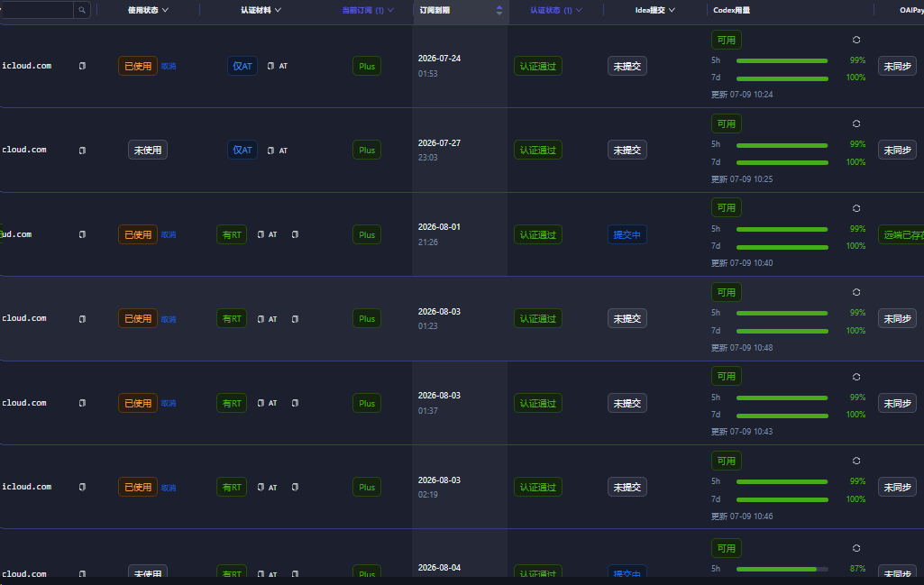Refresh Codex usage updated 07-09 10:25
924x585 pixels.
tap(856, 123)
